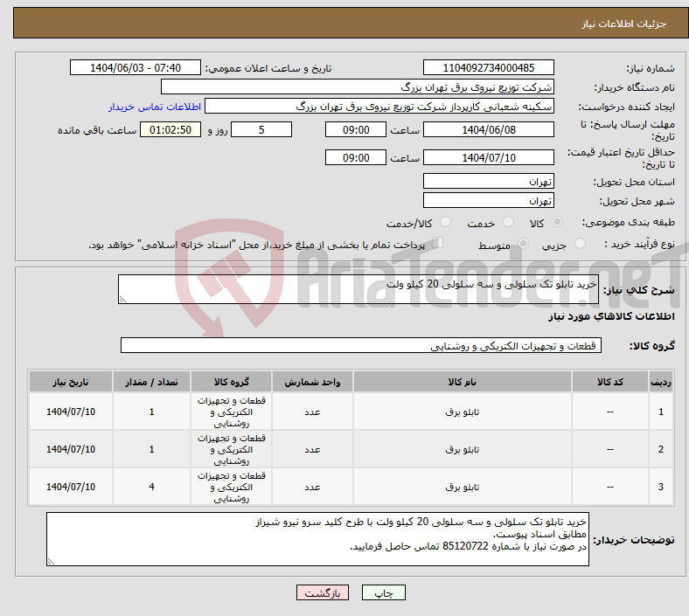Click the buyer organization name field
Viewport: 689px width, 616px height.
358,87
